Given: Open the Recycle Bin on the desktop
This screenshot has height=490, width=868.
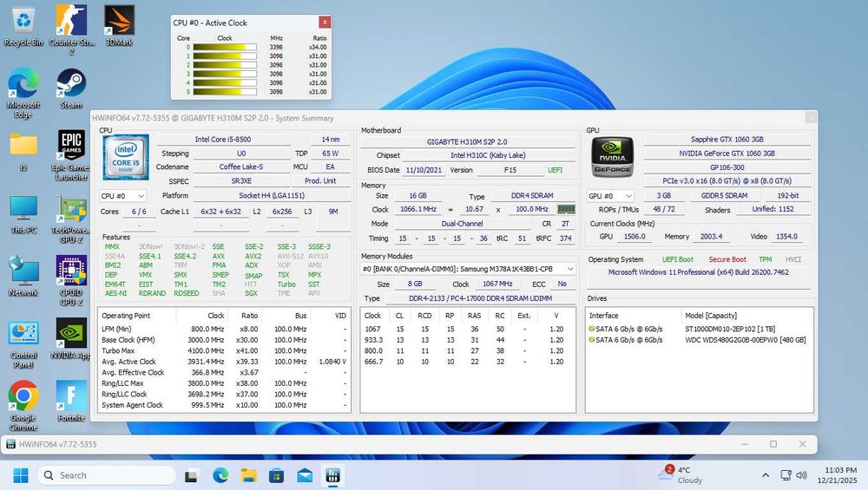Looking at the screenshot, I should [x=23, y=20].
